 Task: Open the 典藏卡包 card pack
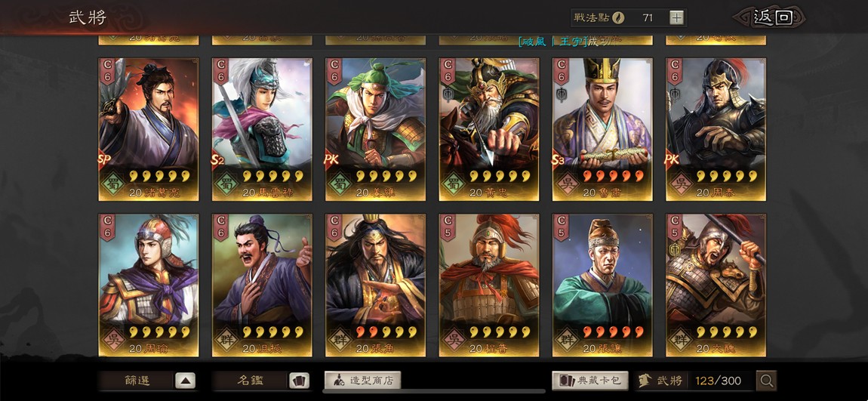coord(590,381)
